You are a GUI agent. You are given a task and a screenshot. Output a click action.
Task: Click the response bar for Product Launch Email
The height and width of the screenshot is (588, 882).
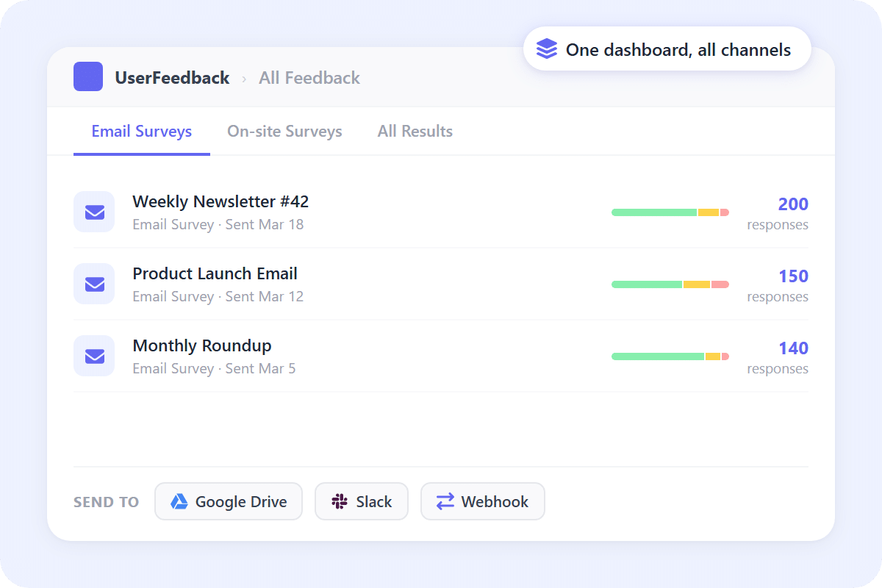670,284
